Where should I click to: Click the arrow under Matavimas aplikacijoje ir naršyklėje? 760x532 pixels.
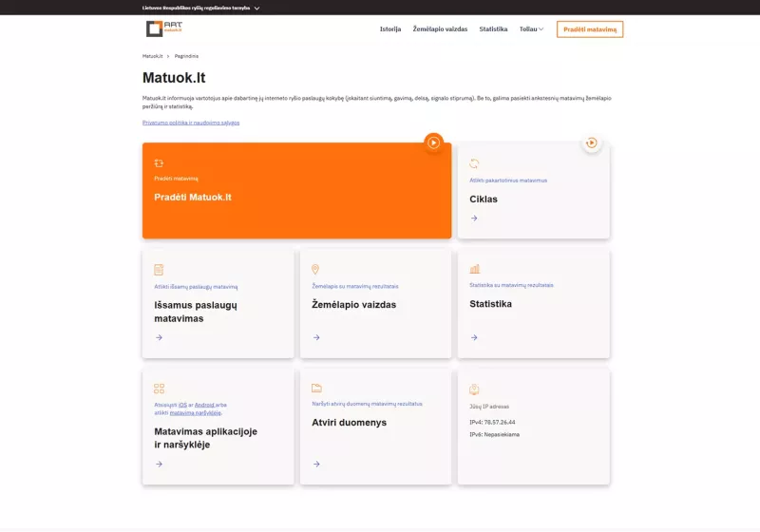[159, 464]
